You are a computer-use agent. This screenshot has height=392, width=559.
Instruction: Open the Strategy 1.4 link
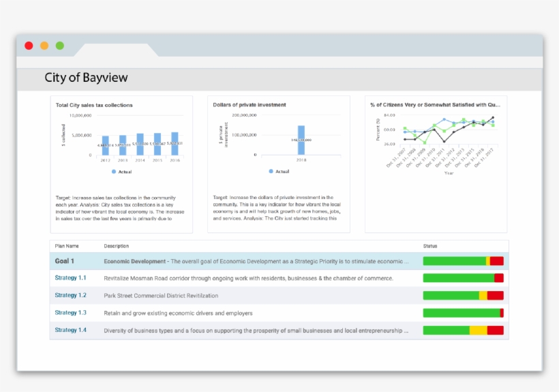[x=70, y=330]
